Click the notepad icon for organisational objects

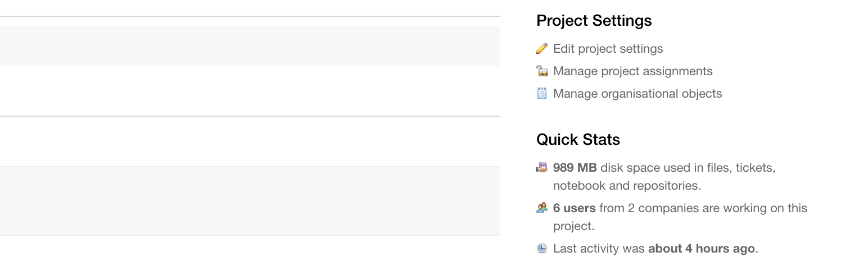tap(542, 93)
